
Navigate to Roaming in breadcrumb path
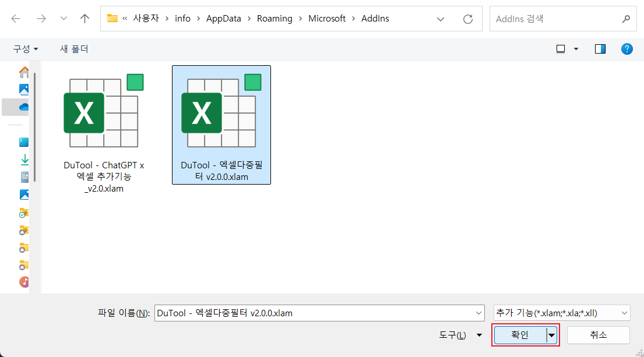(x=275, y=19)
